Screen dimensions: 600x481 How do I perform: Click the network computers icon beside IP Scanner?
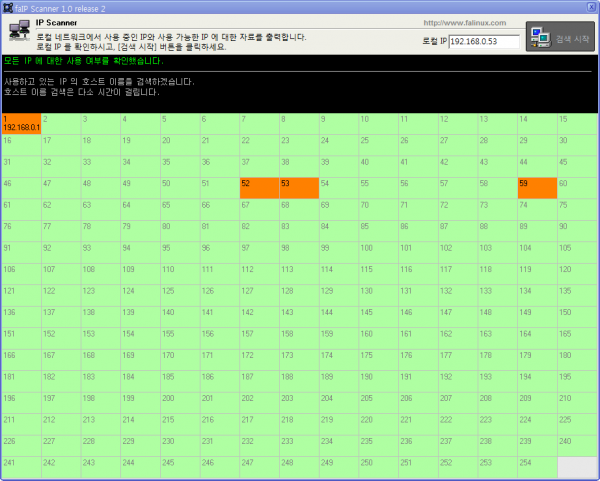[20, 30]
